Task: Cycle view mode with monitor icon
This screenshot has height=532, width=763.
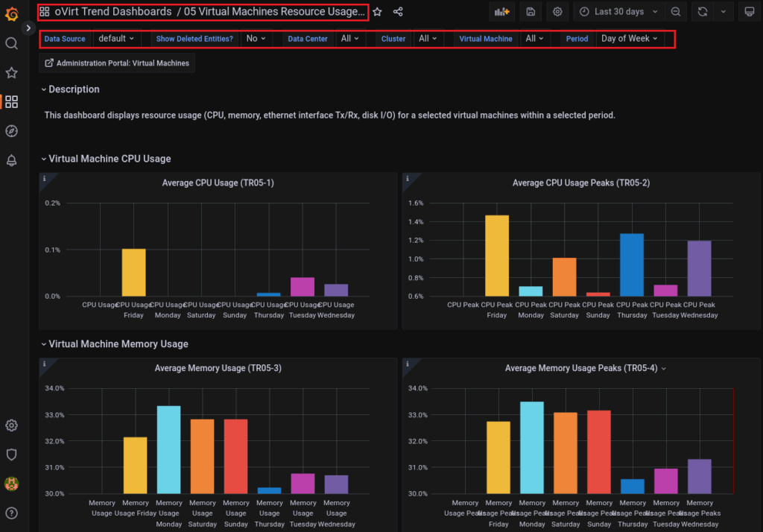Action: pos(750,12)
